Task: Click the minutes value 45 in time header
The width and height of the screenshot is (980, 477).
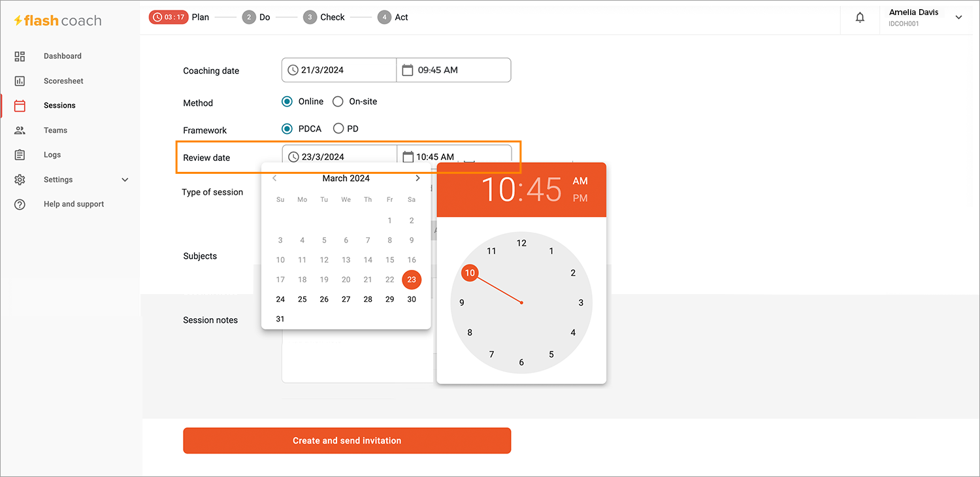Action: coord(544,189)
